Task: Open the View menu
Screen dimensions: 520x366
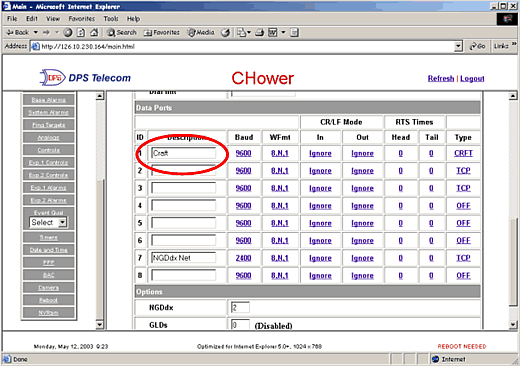Action: pyautogui.click(x=53, y=19)
